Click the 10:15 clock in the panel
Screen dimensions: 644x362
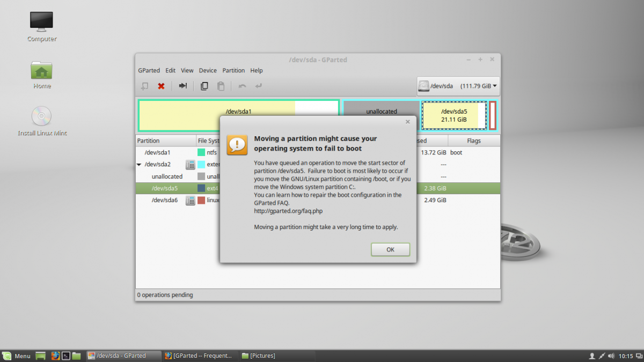point(626,356)
